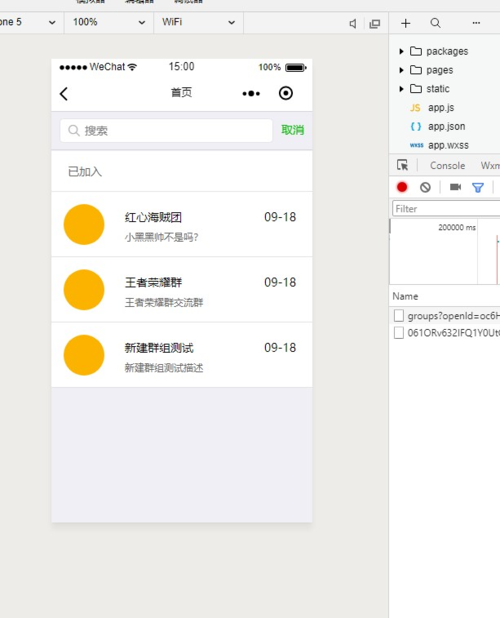
Task: Expand the packages folder
Action: tap(401, 51)
